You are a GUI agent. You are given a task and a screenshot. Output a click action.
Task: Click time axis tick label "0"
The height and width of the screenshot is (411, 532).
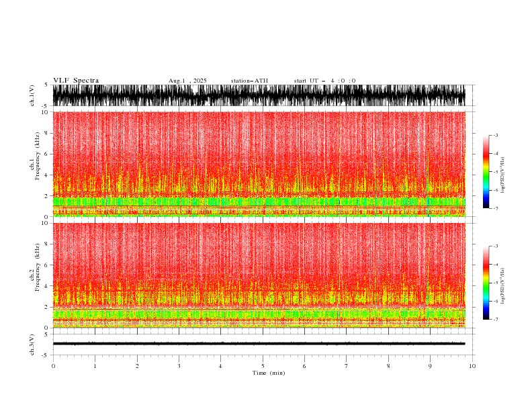pyautogui.click(x=53, y=366)
